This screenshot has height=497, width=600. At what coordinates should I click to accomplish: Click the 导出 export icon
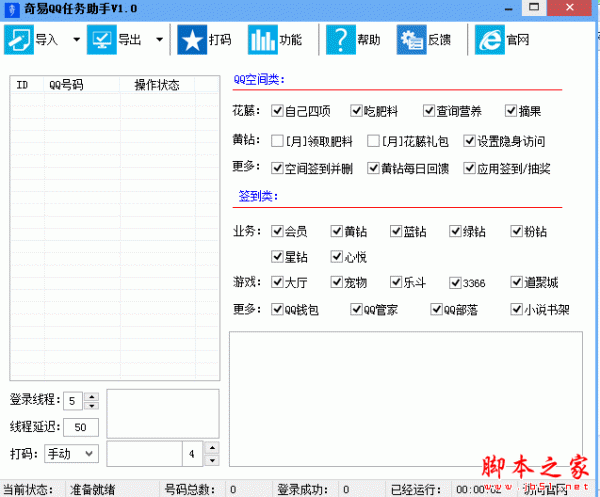coord(101,39)
